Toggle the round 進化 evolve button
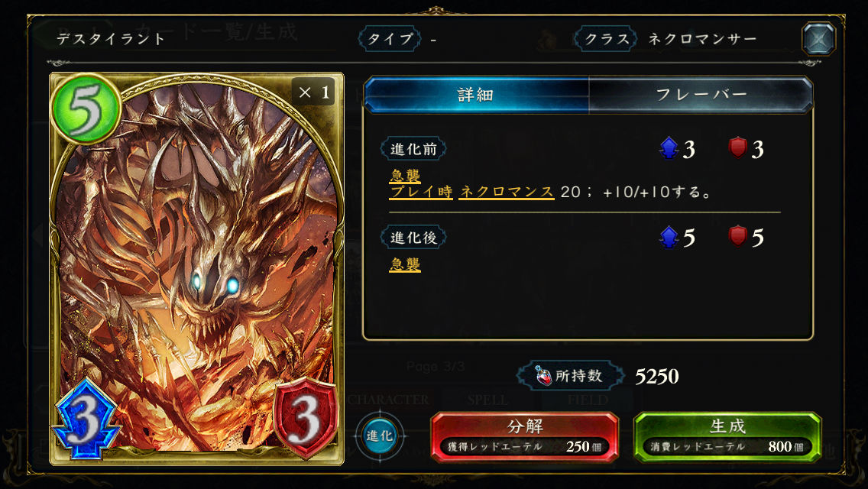 click(380, 436)
